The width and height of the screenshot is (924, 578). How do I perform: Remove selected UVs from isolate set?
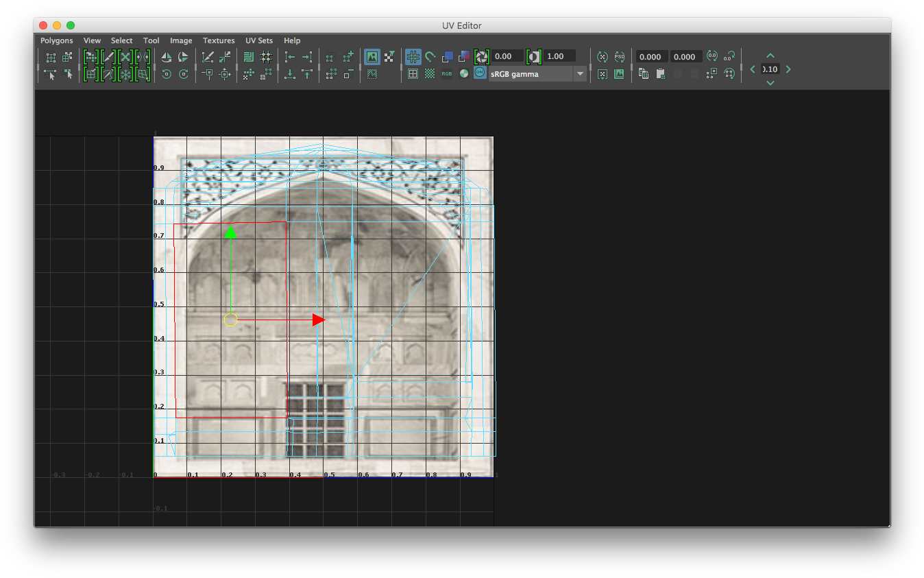pyautogui.click(x=348, y=74)
